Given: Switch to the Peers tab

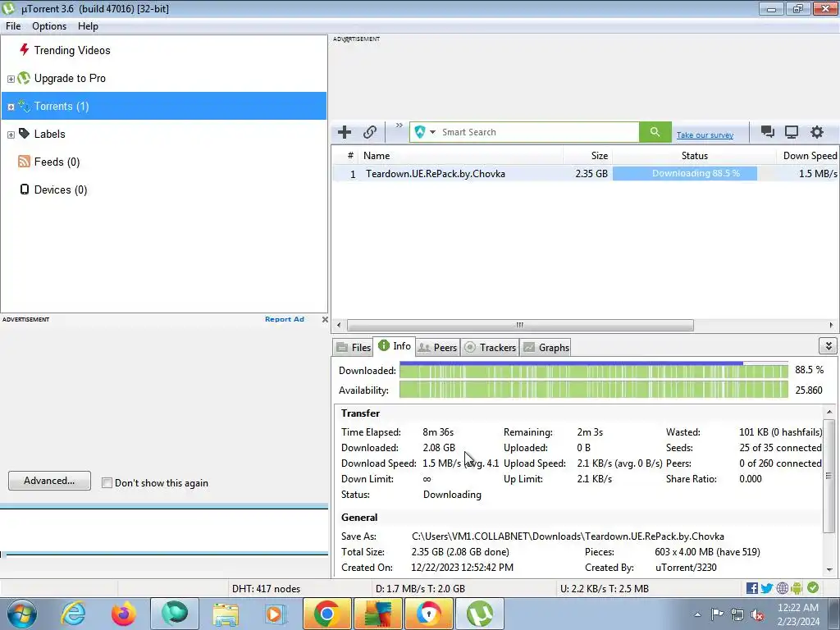Looking at the screenshot, I should coord(437,347).
